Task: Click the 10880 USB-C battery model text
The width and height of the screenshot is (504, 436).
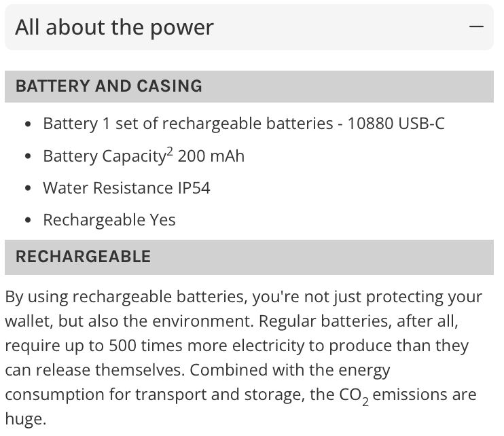Action: coord(396,124)
